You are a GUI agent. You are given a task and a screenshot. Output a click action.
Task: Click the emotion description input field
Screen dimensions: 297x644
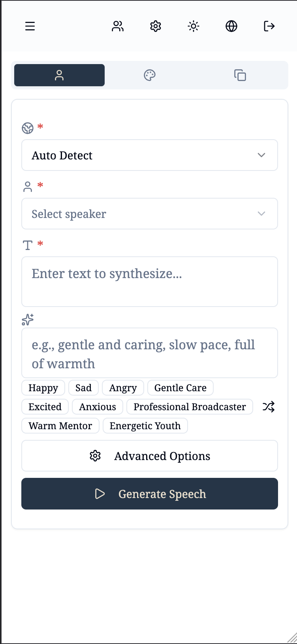[150, 353]
